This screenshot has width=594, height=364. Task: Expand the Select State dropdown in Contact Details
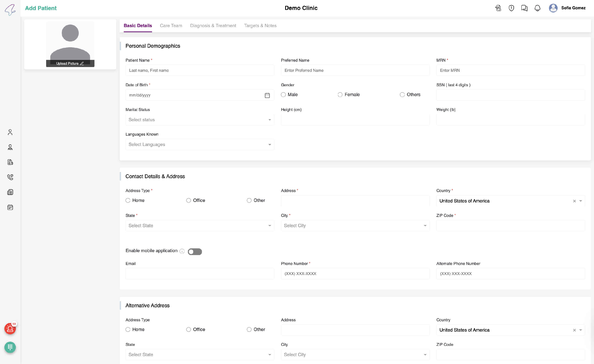[200, 226]
